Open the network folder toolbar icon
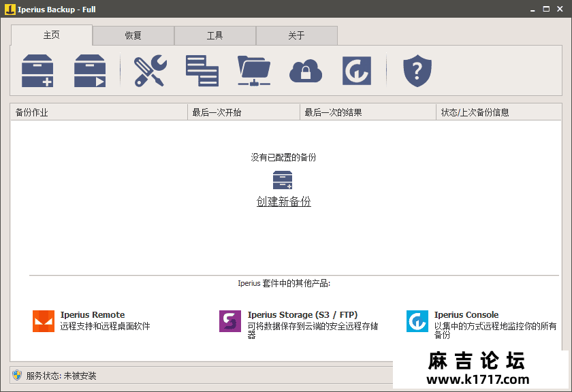The width and height of the screenshot is (572, 392). [x=254, y=71]
